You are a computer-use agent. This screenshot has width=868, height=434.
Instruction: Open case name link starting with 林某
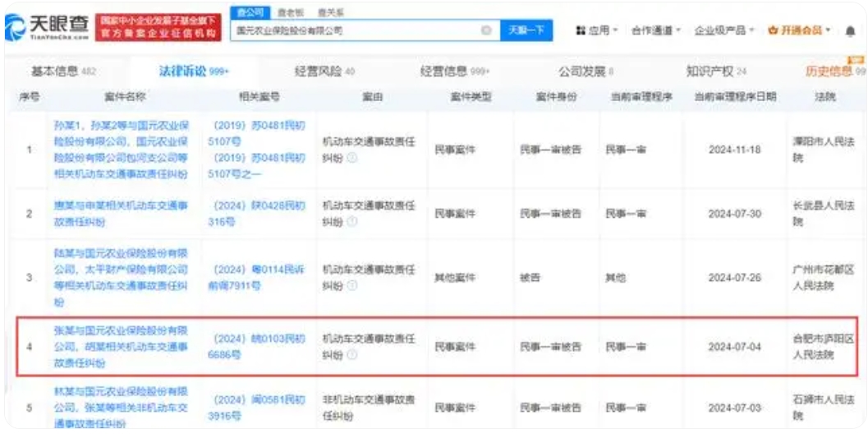(x=122, y=408)
